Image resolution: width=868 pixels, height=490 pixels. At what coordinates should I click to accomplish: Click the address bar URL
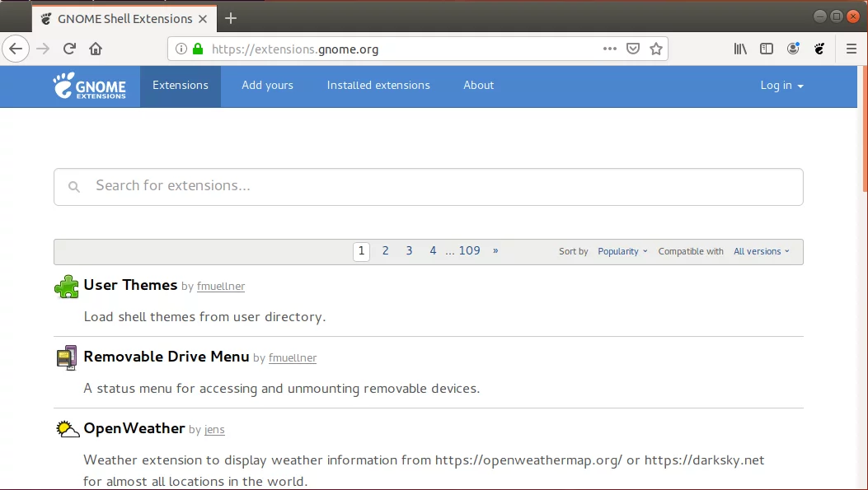[x=295, y=49]
